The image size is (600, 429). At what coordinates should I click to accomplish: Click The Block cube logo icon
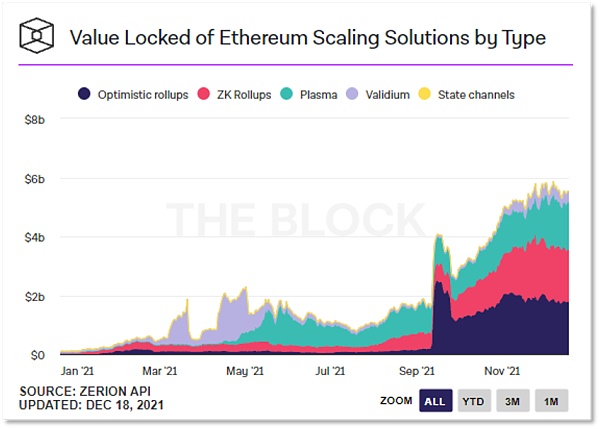36,36
